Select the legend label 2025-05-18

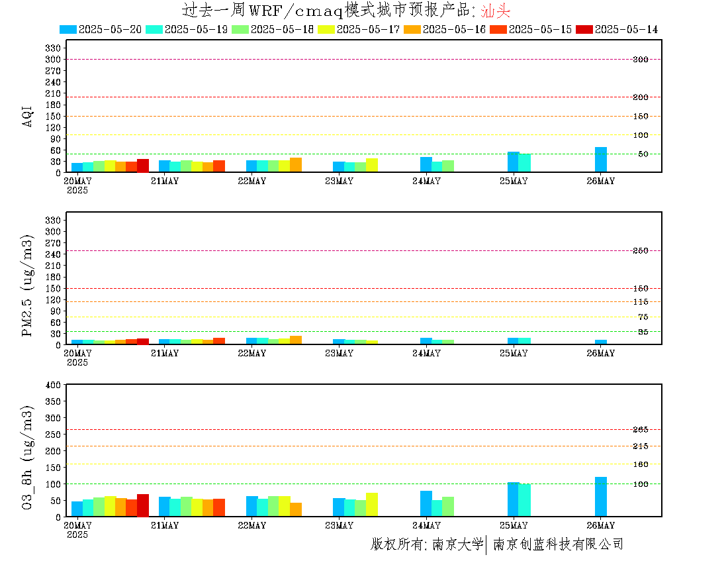coord(283,29)
